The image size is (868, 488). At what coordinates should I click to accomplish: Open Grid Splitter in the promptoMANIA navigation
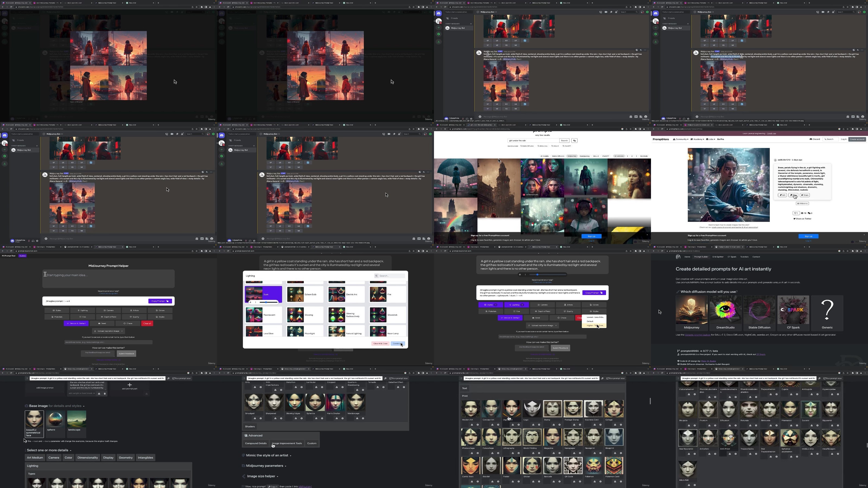tap(718, 257)
